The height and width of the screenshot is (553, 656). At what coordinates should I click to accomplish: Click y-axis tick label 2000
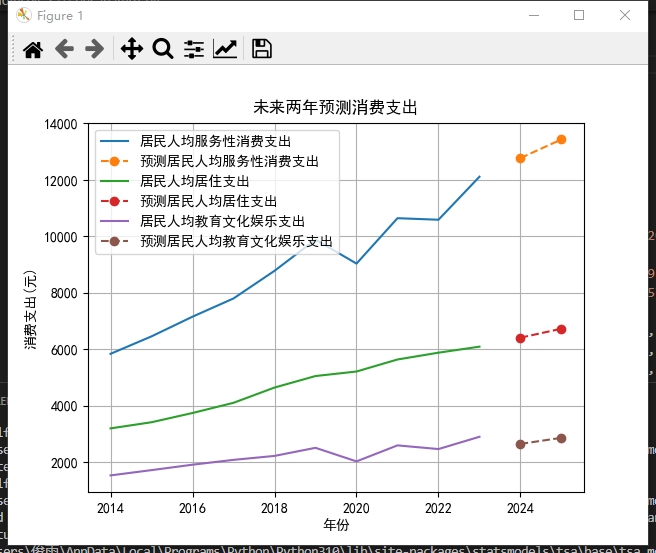[x=64, y=463]
